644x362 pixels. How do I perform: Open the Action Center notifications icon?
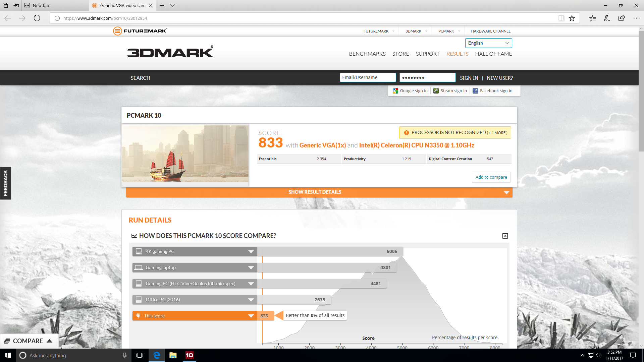[633, 355]
